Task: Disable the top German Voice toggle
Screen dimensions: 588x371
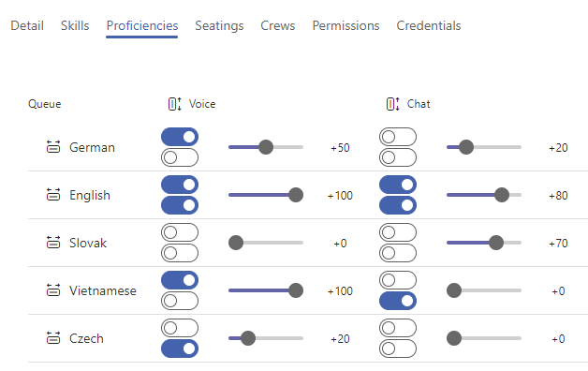Action: point(180,137)
